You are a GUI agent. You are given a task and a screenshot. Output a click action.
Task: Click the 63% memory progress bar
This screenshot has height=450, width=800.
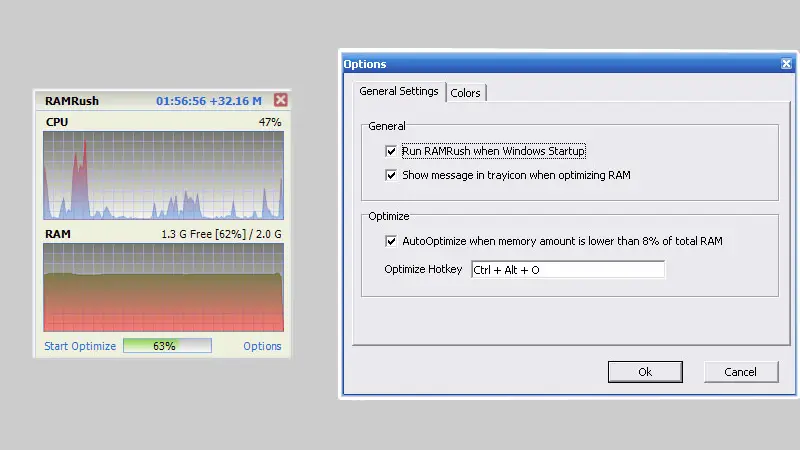(x=167, y=346)
